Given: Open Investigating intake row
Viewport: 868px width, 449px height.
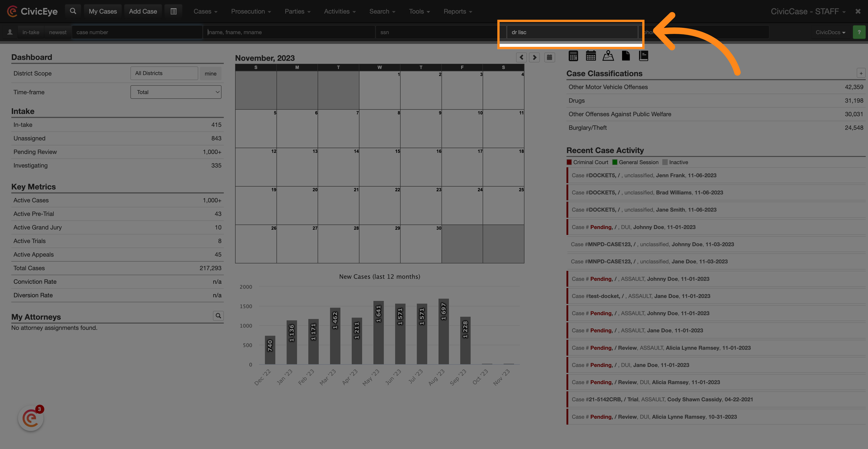Looking at the screenshot, I should coord(117,165).
